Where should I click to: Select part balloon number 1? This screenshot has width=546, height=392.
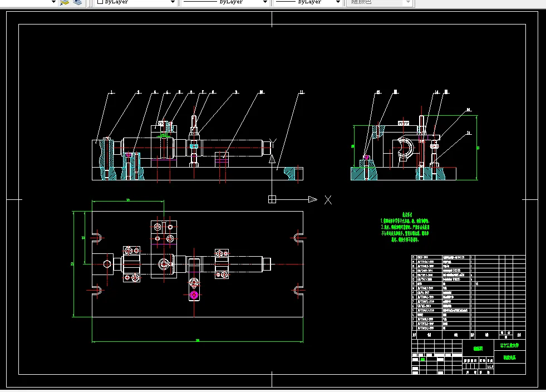coord(112,92)
